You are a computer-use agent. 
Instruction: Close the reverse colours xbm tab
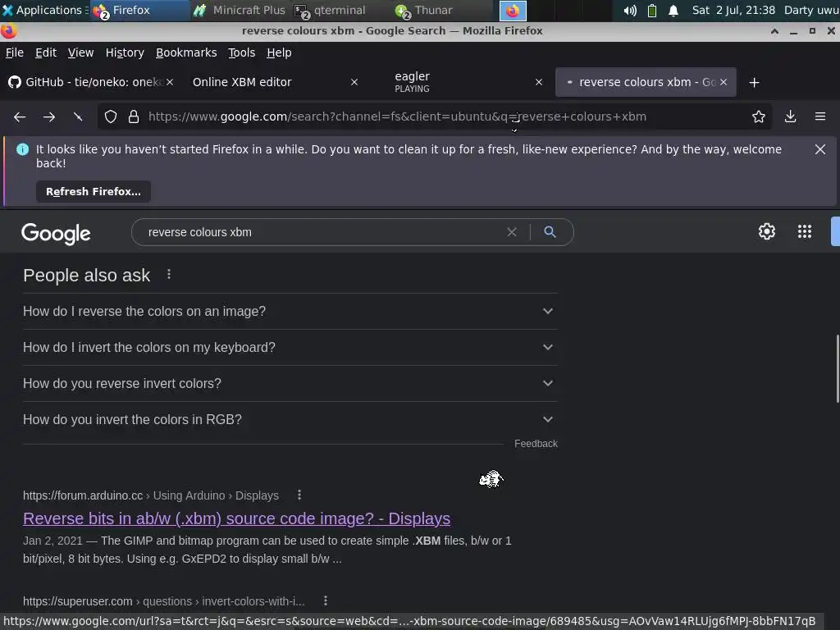[724, 82]
